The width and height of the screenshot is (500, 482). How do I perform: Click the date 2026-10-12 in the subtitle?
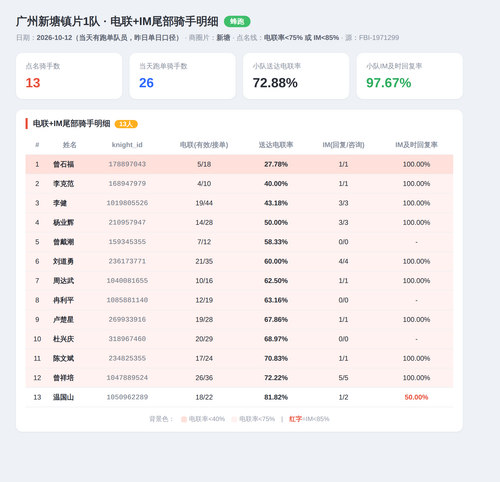pos(54,38)
